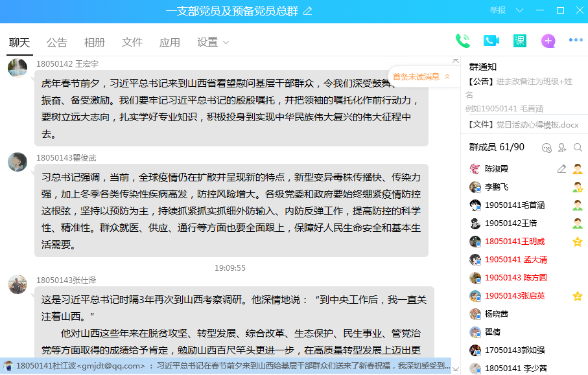Start a group video call
The width and height of the screenshot is (588, 375).
[491, 41]
